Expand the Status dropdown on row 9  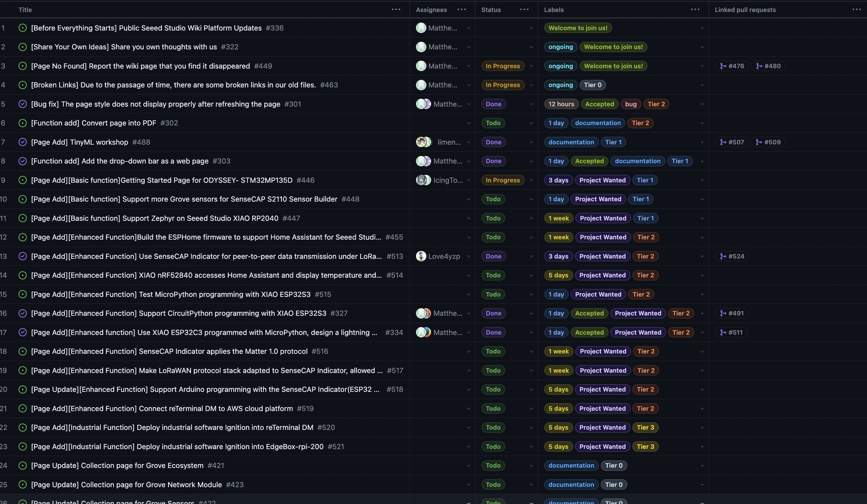(x=531, y=180)
